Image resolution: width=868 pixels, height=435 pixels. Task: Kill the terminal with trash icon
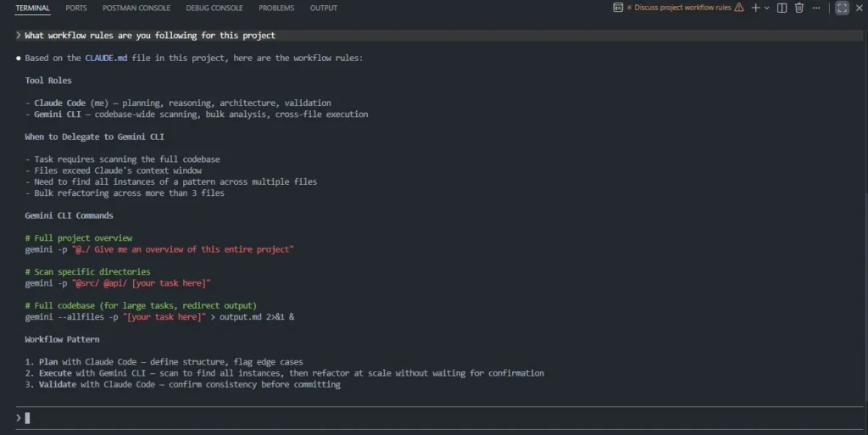click(798, 8)
